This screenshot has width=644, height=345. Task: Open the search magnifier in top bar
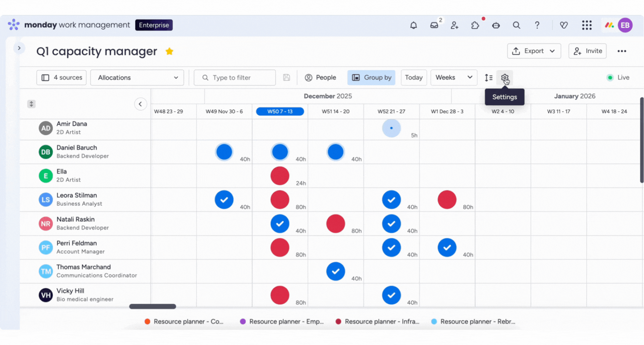516,25
